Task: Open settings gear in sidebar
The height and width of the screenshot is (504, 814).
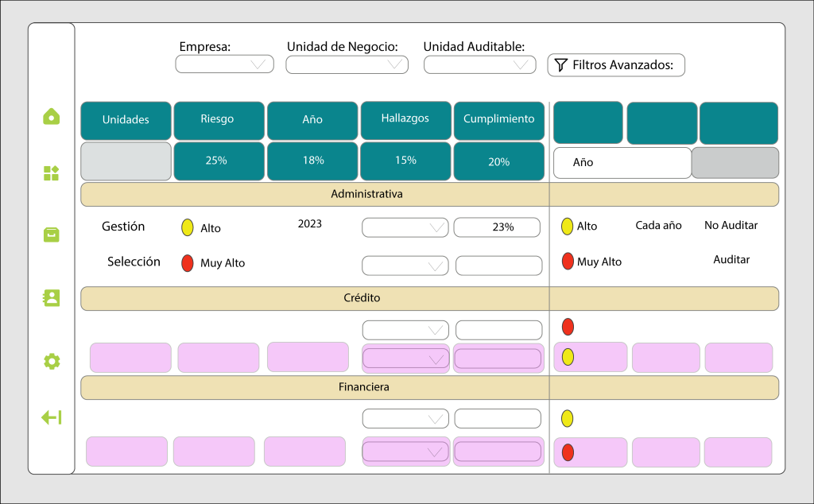Action: click(x=52, y=362)
